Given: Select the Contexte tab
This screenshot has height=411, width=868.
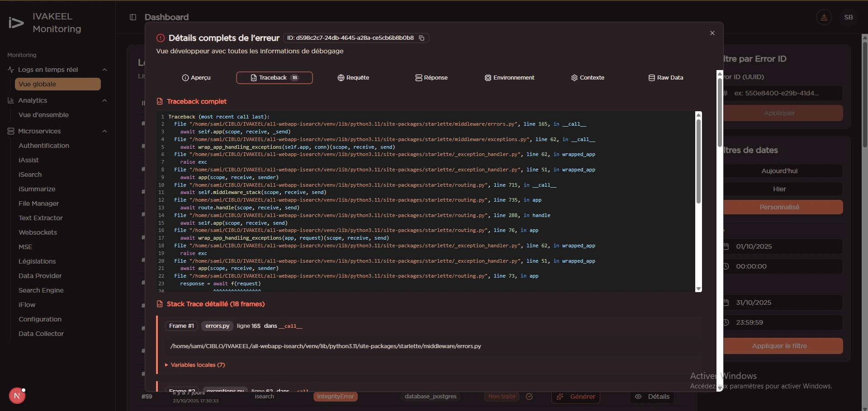Looking at the screenshot, I should click(588, 78).
